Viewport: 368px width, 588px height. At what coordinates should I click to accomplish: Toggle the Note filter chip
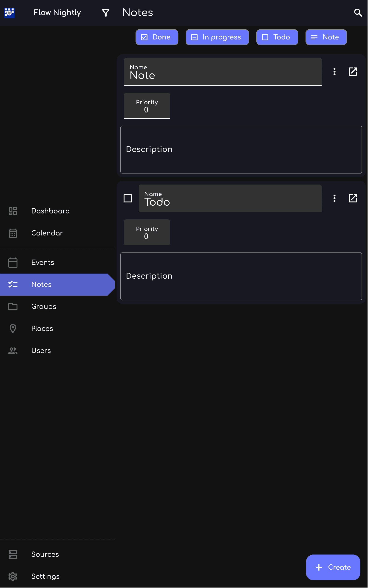(x=326, y=37)
